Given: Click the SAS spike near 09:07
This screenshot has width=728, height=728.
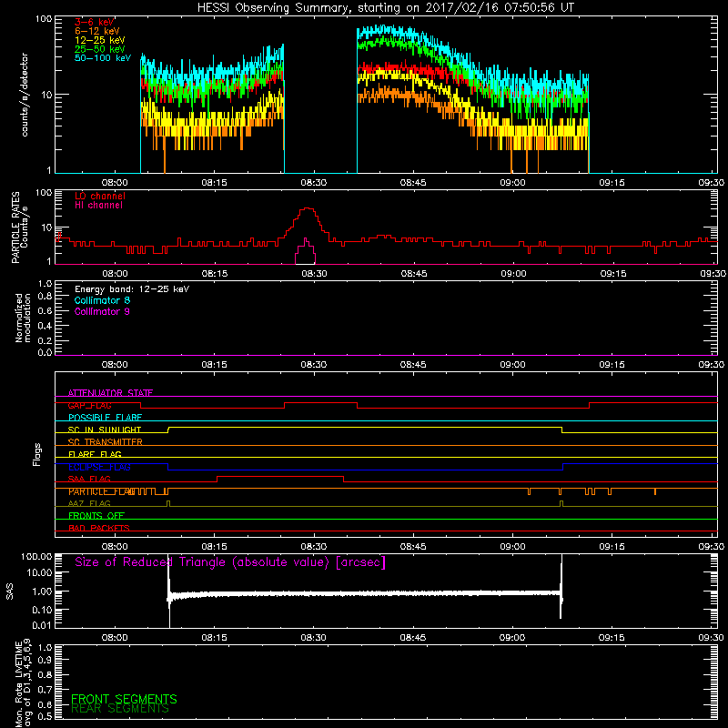Looking at the screenshot, I should [x=561, y=586].
